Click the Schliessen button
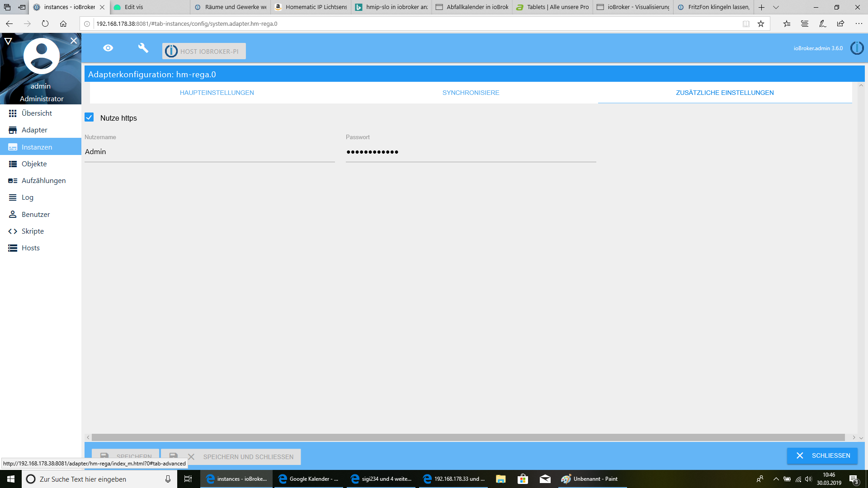 click(822, 455)
